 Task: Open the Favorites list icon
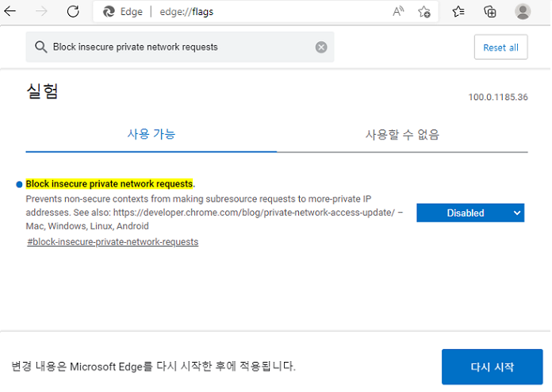pos(458,12)
